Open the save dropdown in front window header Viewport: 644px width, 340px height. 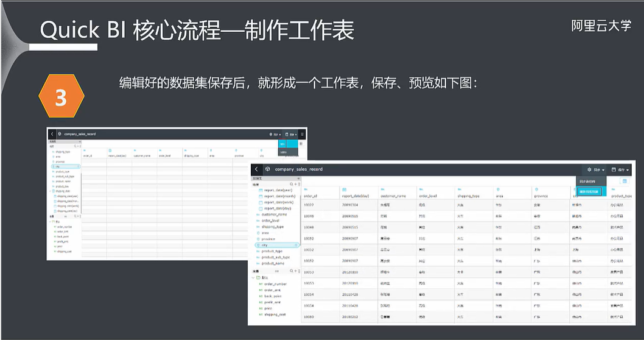(620, 169)
